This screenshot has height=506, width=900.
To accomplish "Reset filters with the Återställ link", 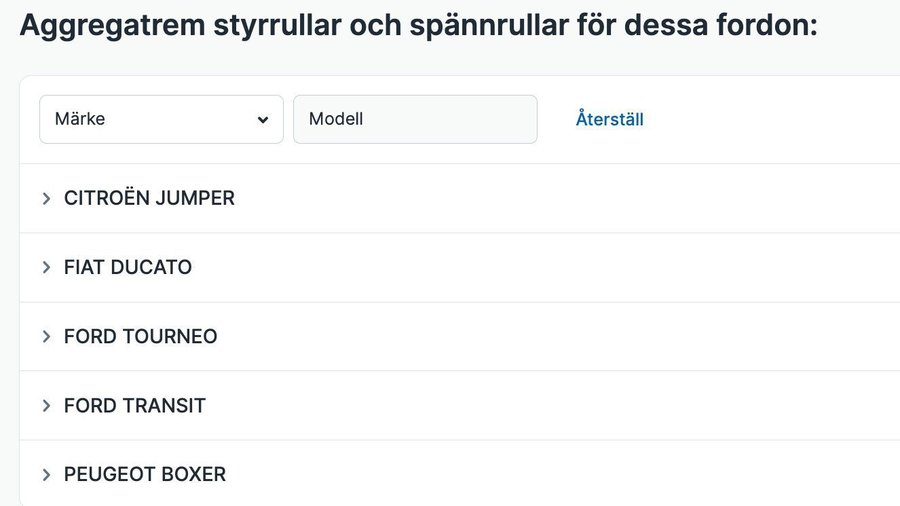I will 609,120.
